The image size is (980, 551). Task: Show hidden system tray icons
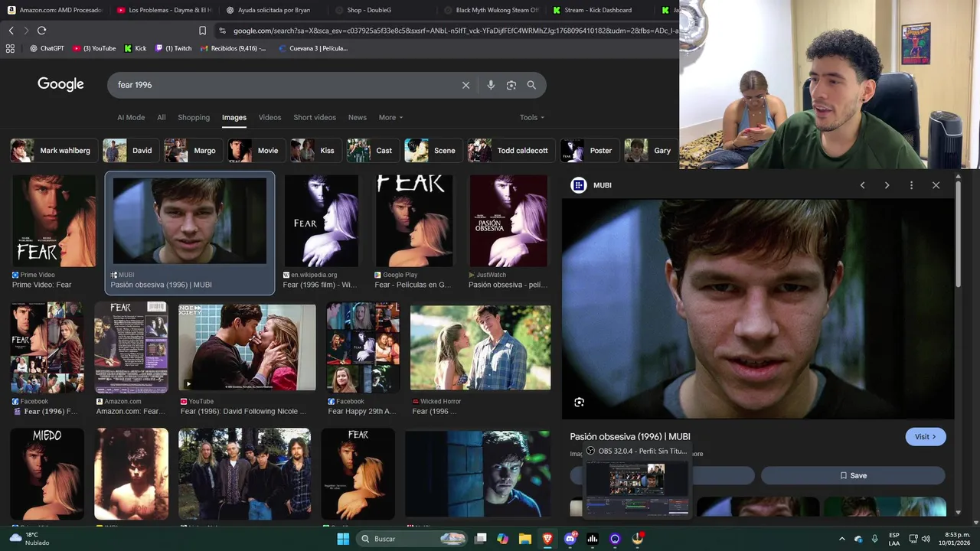pos(841,539)
